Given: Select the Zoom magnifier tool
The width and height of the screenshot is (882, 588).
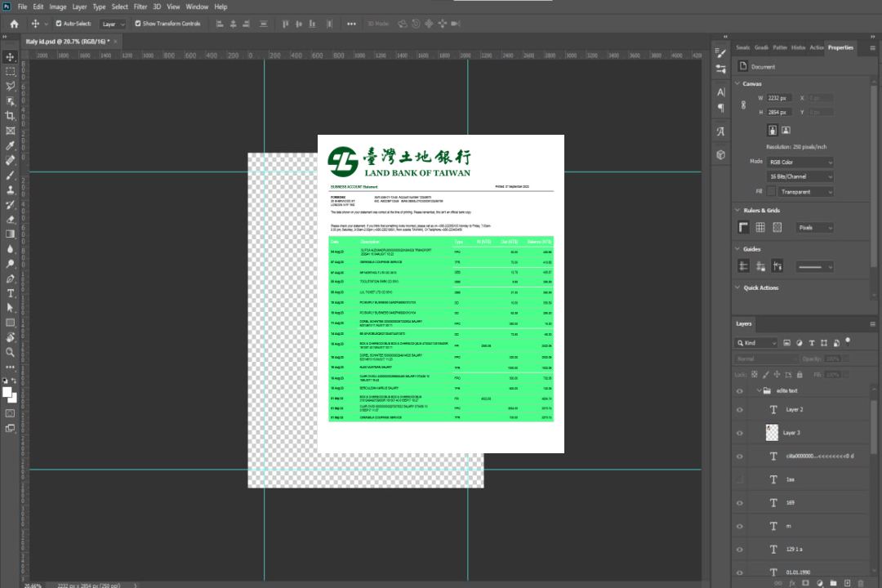Looking at the screenshot, I should (x=11, y=352).
